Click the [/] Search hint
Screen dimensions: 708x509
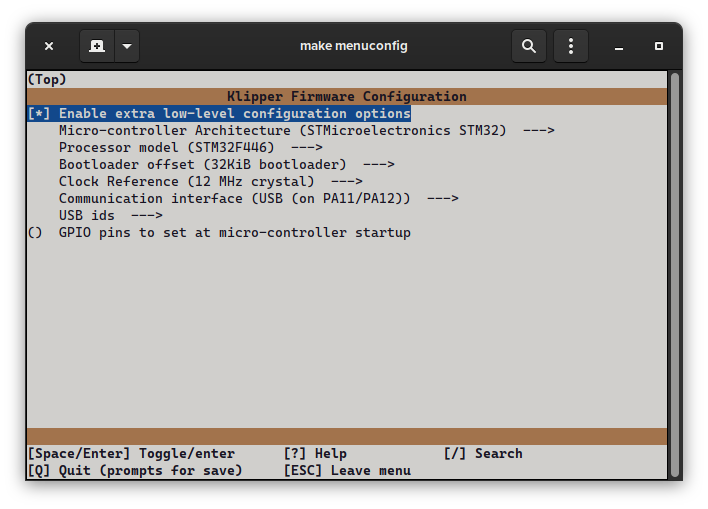[x=483, y=453]
